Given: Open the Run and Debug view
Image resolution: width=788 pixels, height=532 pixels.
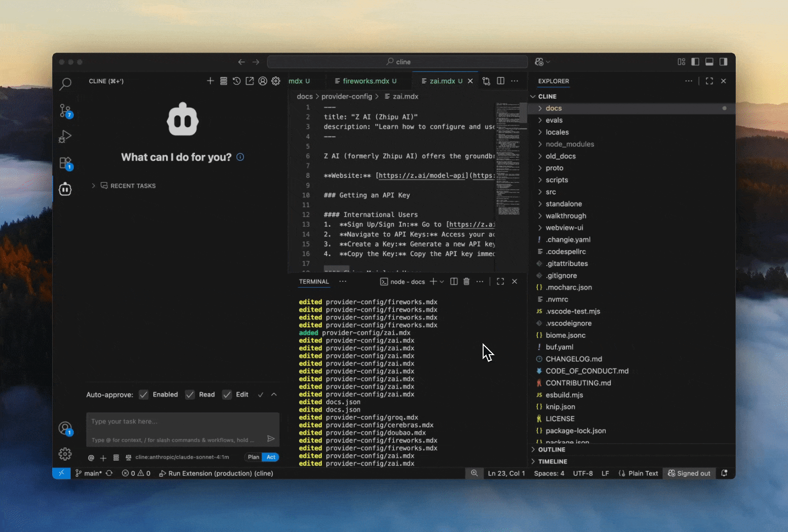Looking at the screenshot, I should (x=65, y=136).
